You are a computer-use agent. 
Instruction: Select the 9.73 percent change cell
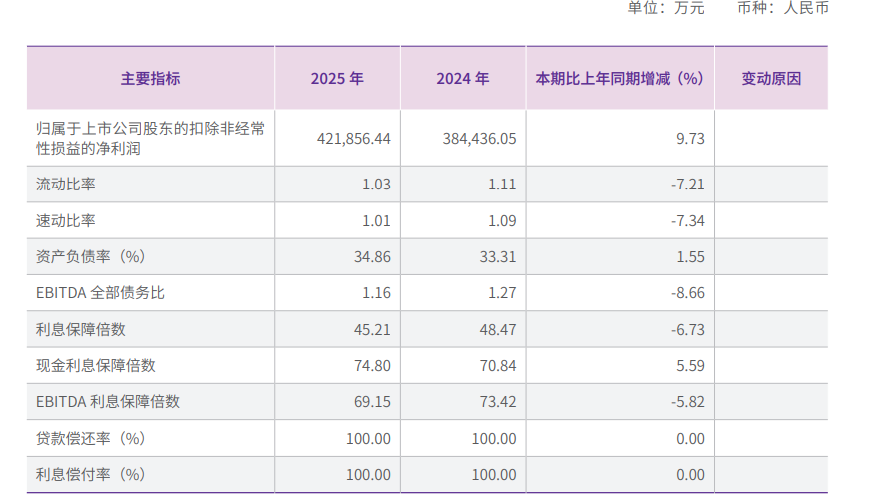(x=690, y=139)
